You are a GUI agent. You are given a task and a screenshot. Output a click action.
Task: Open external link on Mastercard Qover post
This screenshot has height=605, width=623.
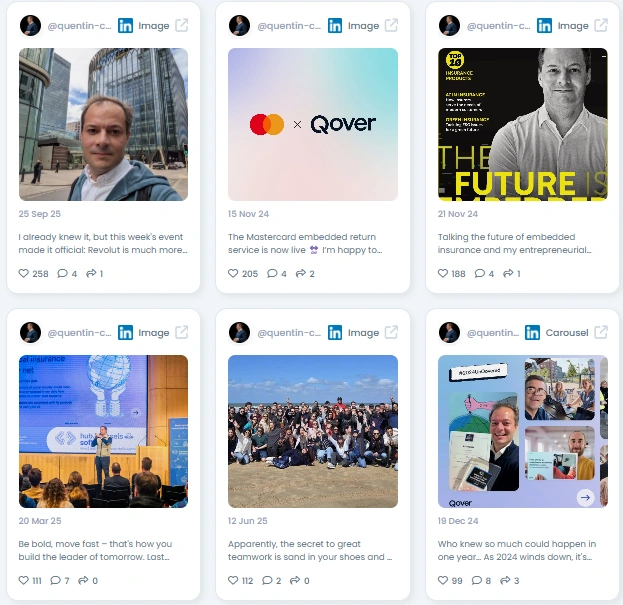click(391, 25)
